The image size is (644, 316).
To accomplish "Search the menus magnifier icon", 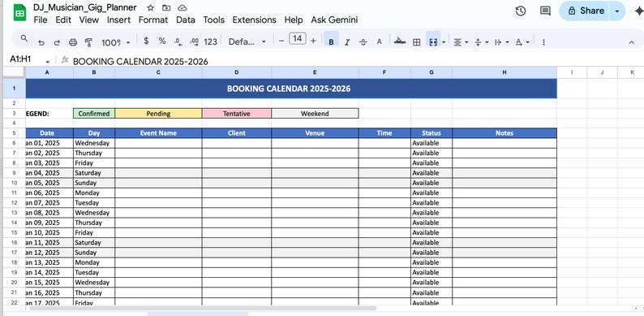I will (24, 39).
